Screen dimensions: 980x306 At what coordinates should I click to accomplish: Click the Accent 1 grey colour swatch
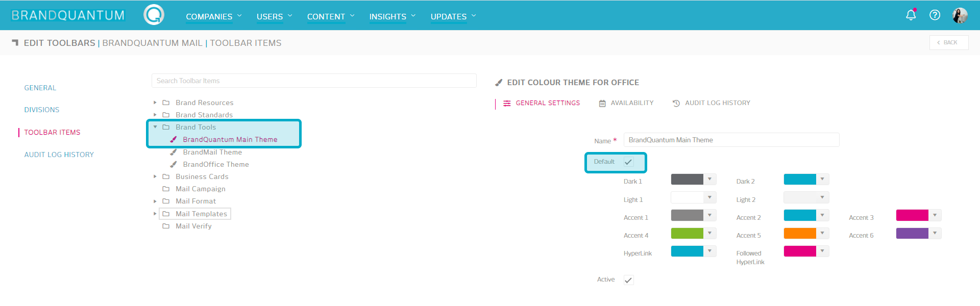click(x=687, y=215)
